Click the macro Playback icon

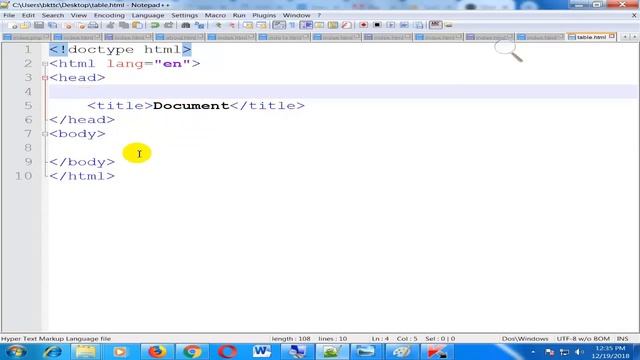click(391, 25)
